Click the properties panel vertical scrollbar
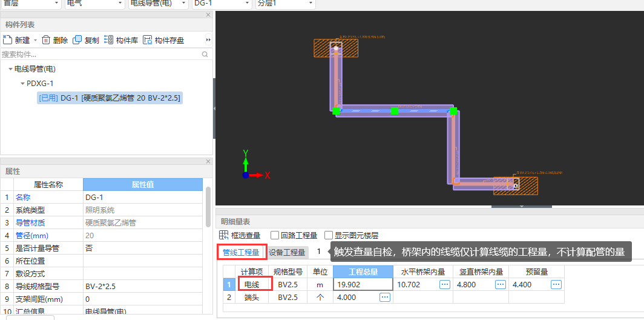 coord(208,206)
